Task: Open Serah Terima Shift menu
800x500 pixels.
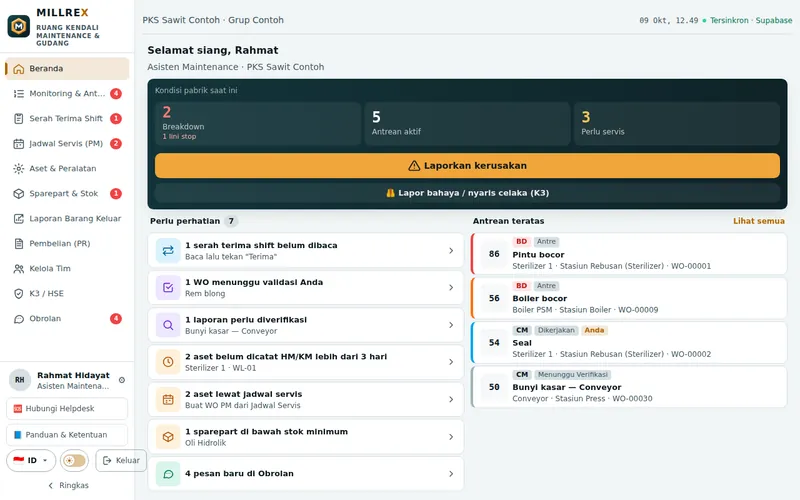Action: 67,119
